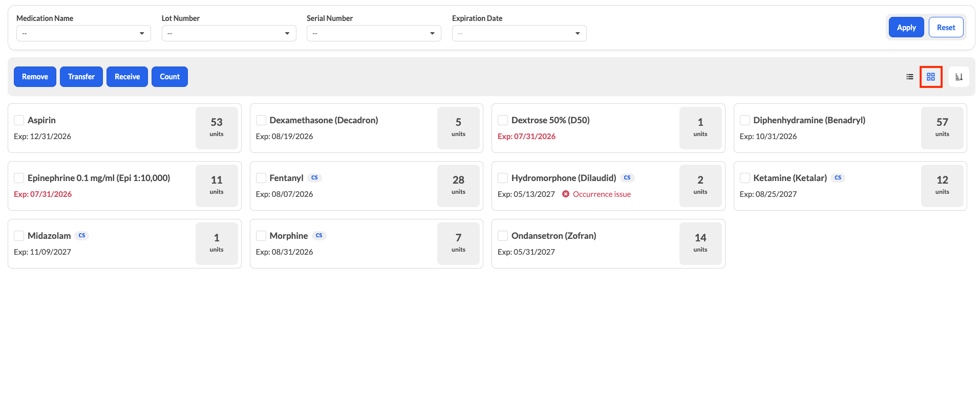This screenshot has height=403, width=980.
Task: Open the Medication Name dropdown
Action: 83,33
